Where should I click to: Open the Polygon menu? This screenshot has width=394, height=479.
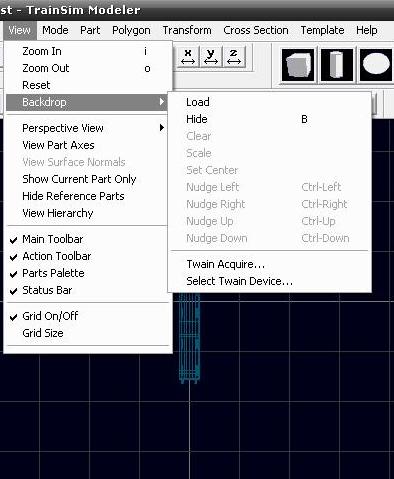[x=131, y=30]
